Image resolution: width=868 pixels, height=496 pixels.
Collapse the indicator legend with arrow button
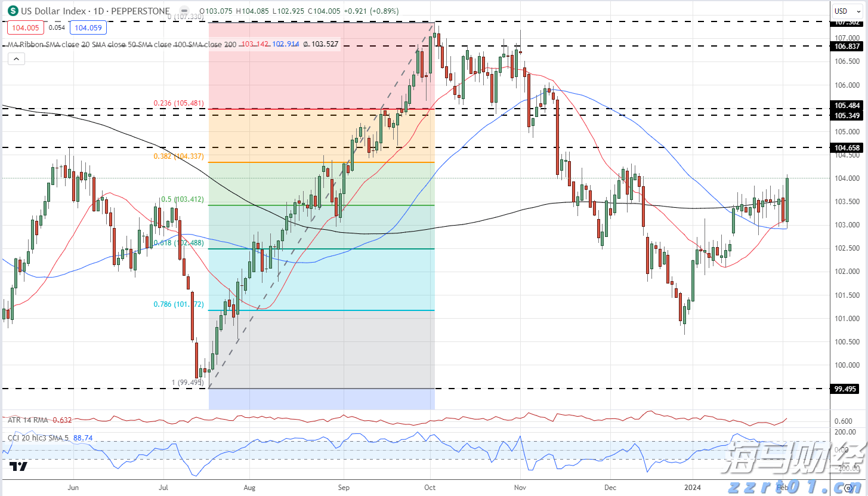16,58
